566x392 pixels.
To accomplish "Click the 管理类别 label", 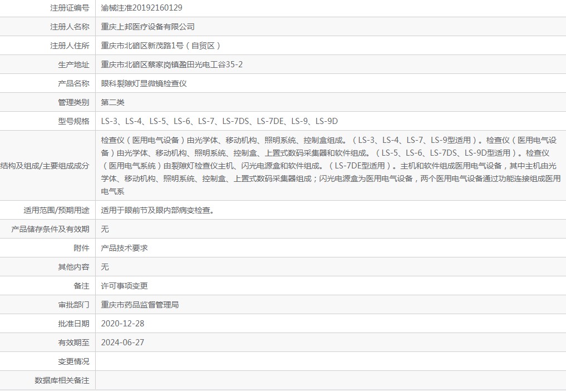I will click(73, 102).
